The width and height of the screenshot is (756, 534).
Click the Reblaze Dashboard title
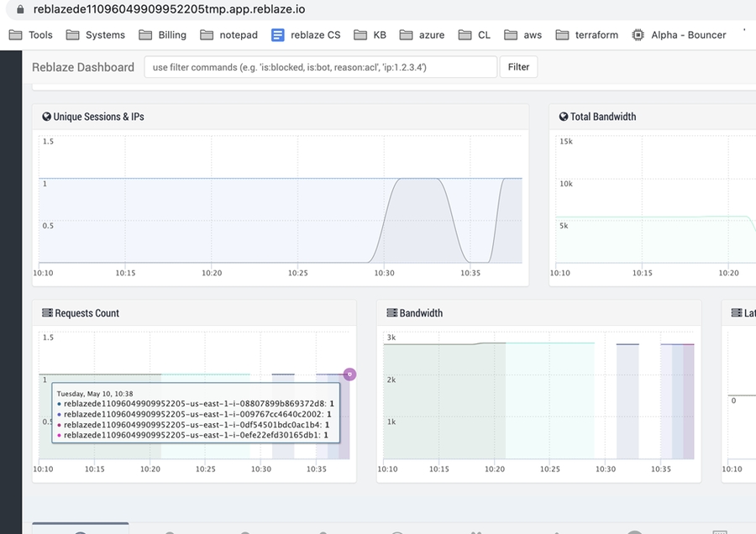click(x=83, y=67)
